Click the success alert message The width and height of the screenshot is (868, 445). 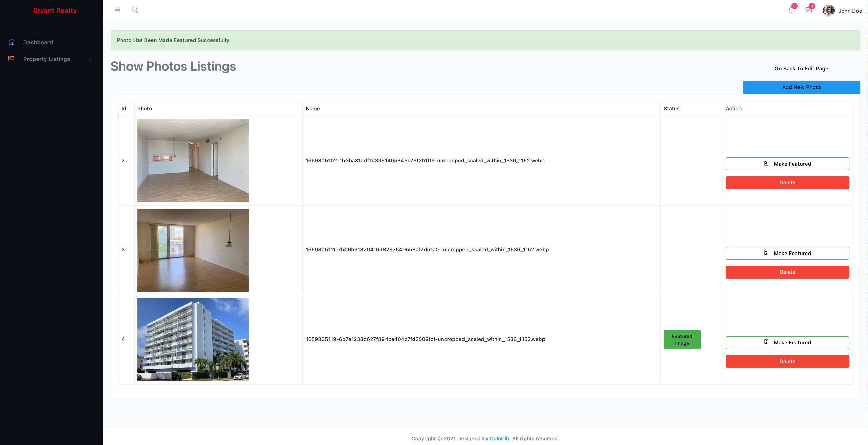(485, 40)
